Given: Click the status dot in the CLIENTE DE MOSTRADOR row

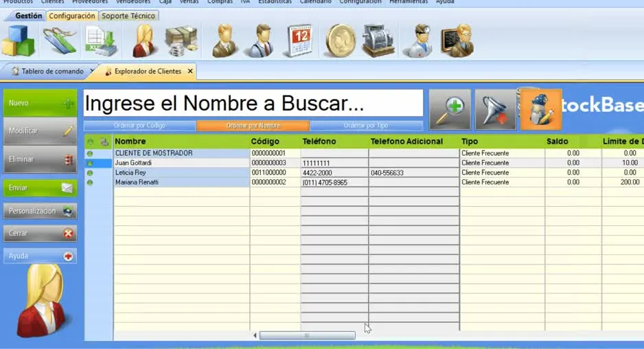Looking at the screenshot, I should tap(90, 153).
